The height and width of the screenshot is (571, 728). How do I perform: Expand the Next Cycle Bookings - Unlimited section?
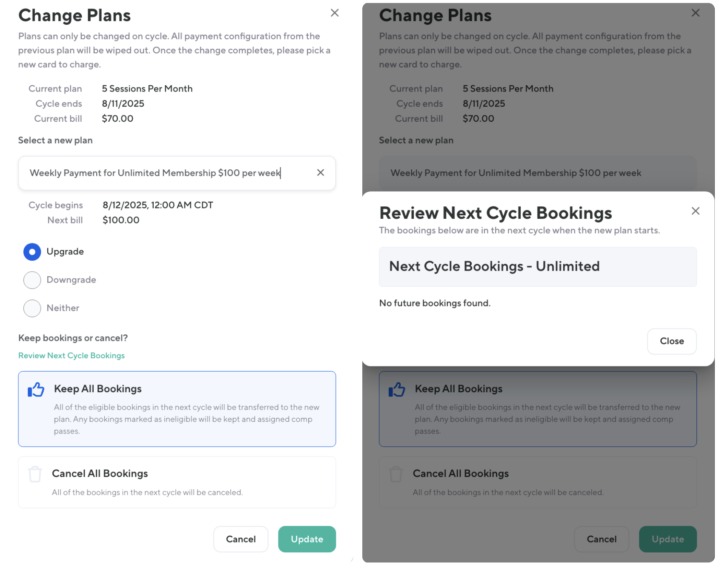537,267
